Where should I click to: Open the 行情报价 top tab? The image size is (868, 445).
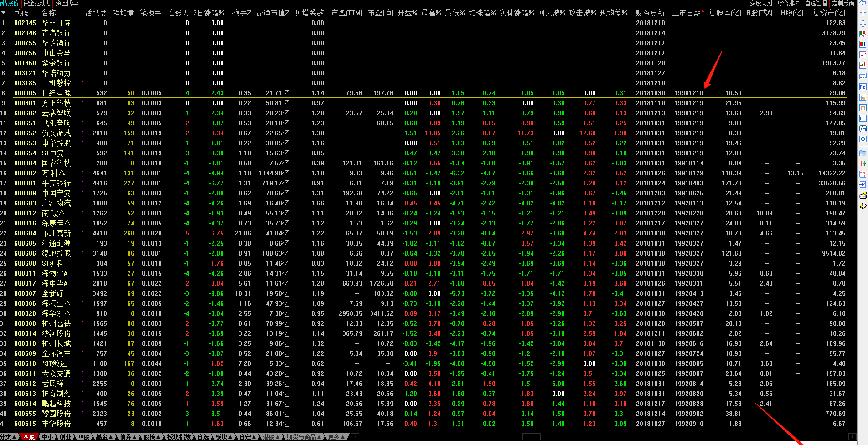click(10, 3)
